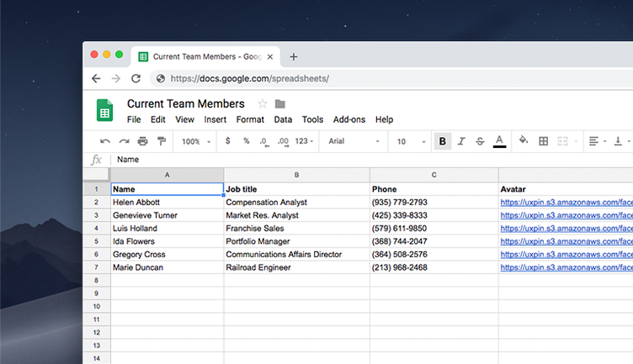The height and width of the screenshot is (364, 633).
Task: Click the move-to-folder icon
Action: coord(279,104)
